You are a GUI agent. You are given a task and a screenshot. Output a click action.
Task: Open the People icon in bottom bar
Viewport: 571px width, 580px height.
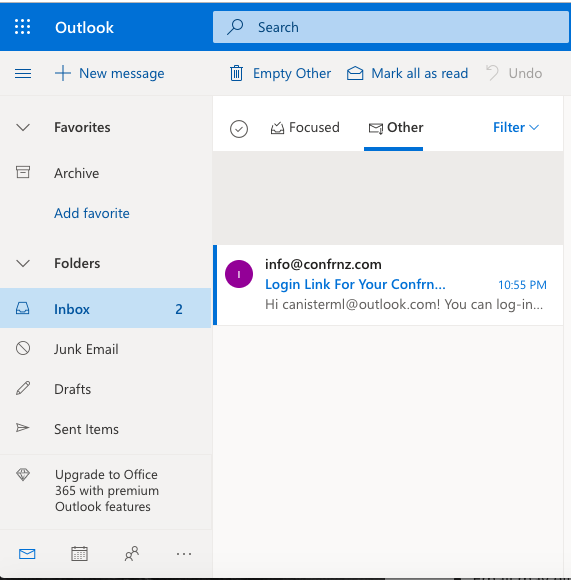click(132, 554)
